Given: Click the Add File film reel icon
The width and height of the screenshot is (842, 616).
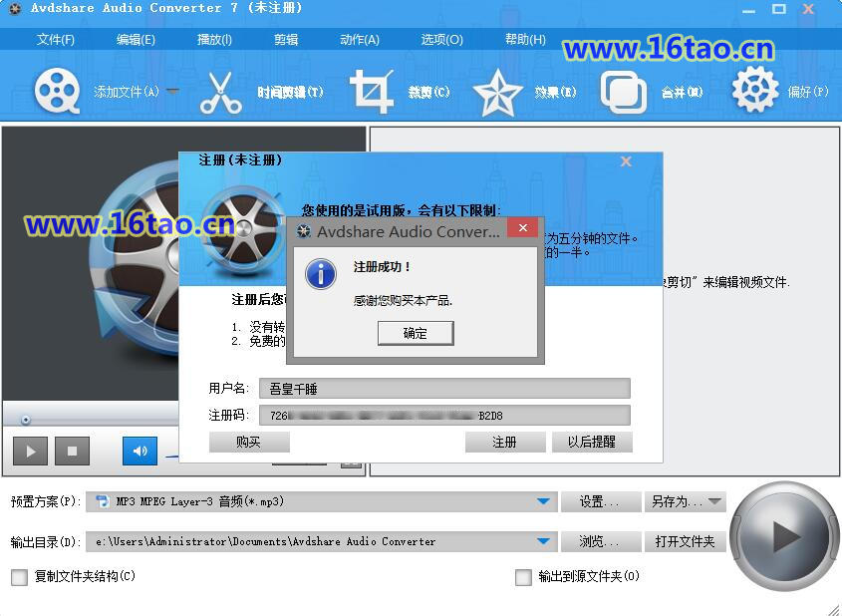Looking at the screenshot, I should click(x=57, y=92).
